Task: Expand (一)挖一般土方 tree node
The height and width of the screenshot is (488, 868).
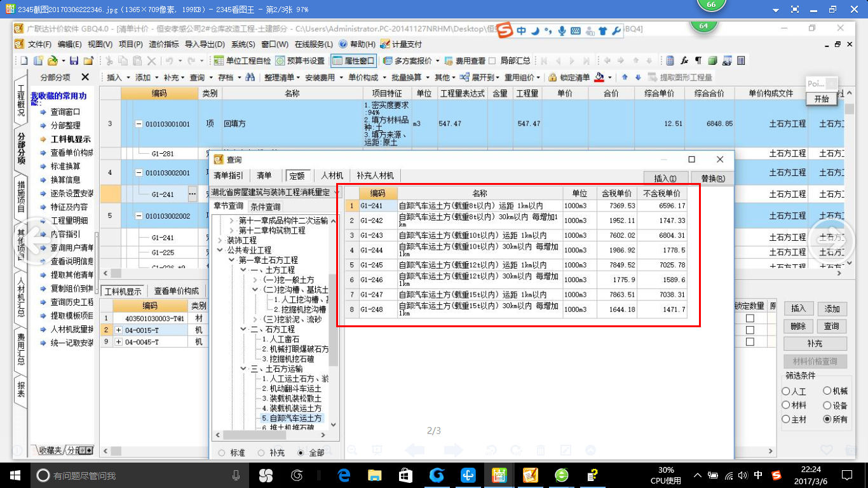Action: pos(255,280)
